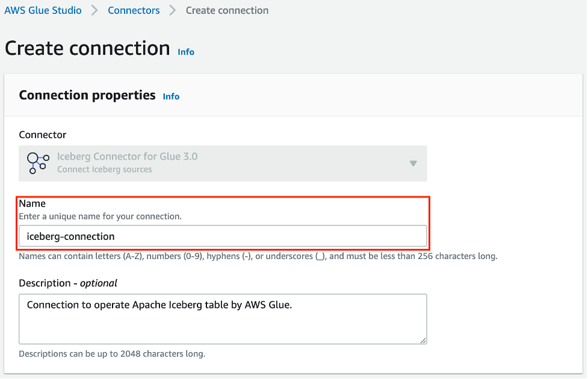Click the Connector dropdown arrow

click(413, 163)
